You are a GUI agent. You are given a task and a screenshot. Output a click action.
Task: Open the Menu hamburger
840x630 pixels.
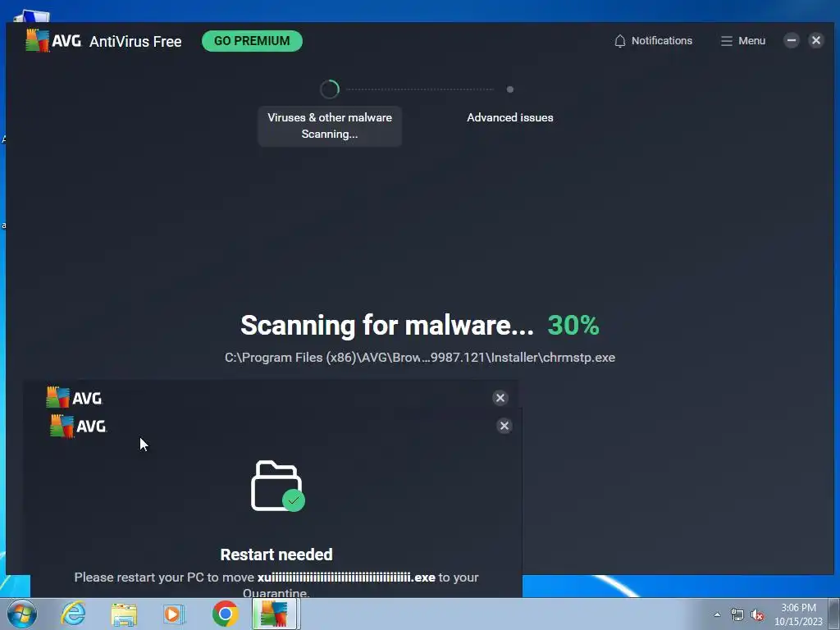(x=742, y=41)
